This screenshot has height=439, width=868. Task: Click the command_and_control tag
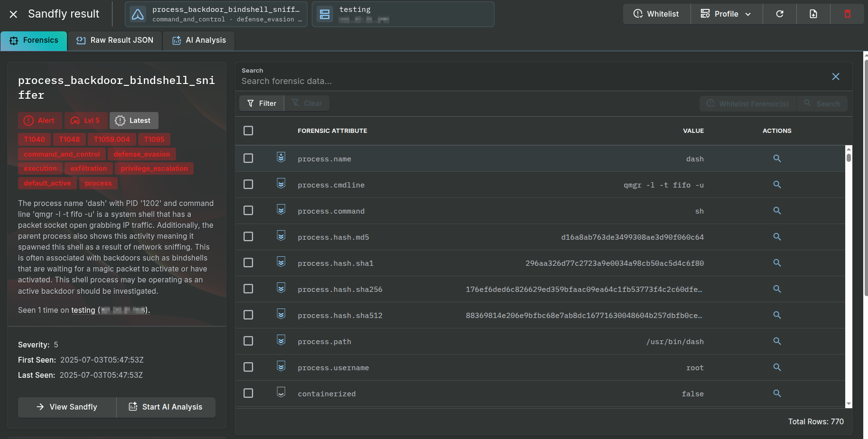click(62, 154)
